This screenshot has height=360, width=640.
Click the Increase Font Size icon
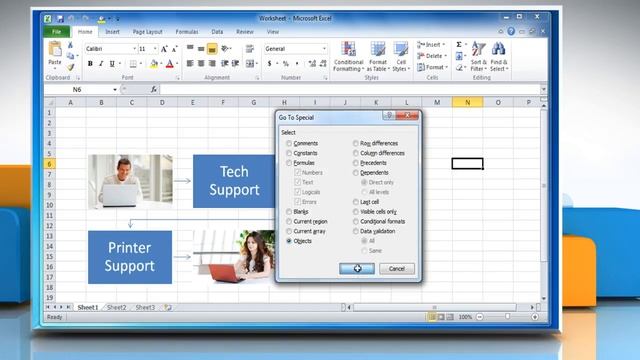pyautogui.click(x=164, y=49)
